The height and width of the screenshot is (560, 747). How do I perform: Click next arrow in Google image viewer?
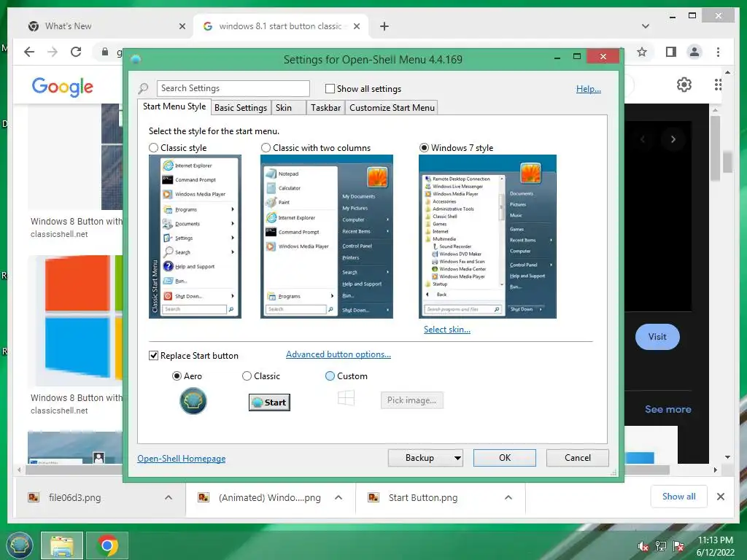tap(673, 139)
